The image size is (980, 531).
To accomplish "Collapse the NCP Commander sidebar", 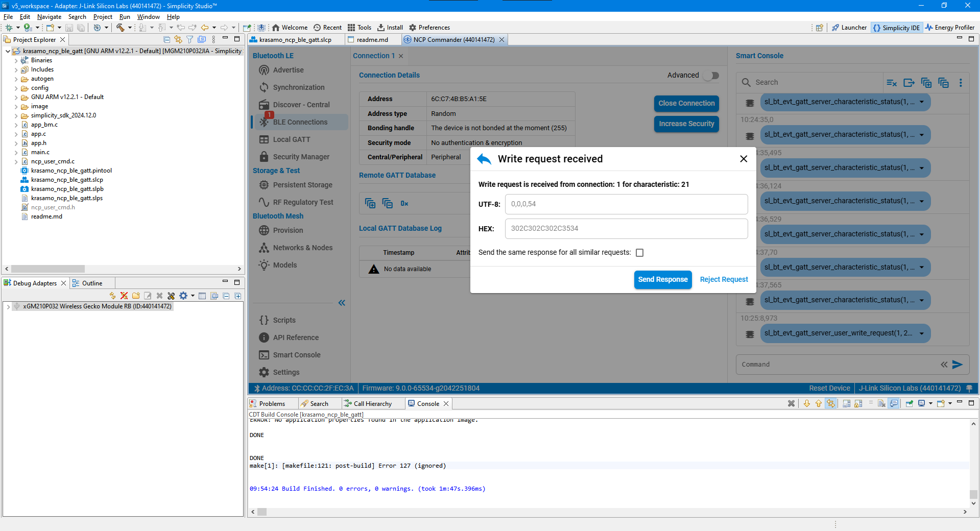I will pyautogui.click(x=342, y=303).
